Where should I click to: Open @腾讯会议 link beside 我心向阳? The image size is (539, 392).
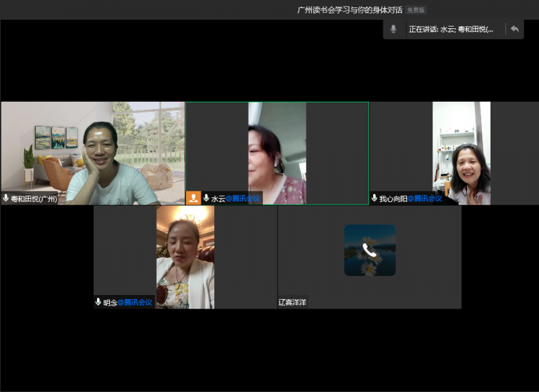(424, 199)
